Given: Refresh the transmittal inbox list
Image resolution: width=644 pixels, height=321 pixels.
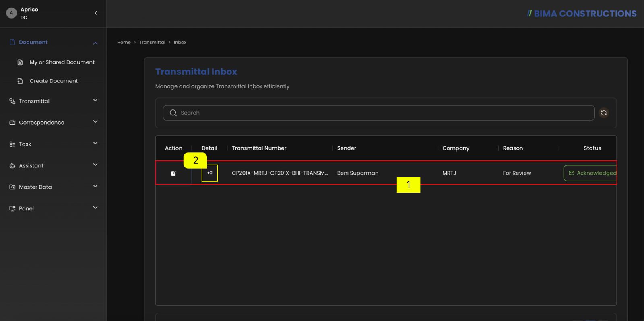Looking at the screenshot, I should coord(604,113).
